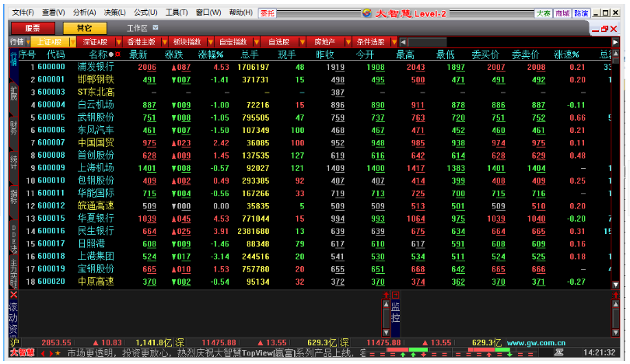Close the 滚动资讯 panel with red X
The width and height of the screenshot is (630, 364).
(x=14, y=295)
